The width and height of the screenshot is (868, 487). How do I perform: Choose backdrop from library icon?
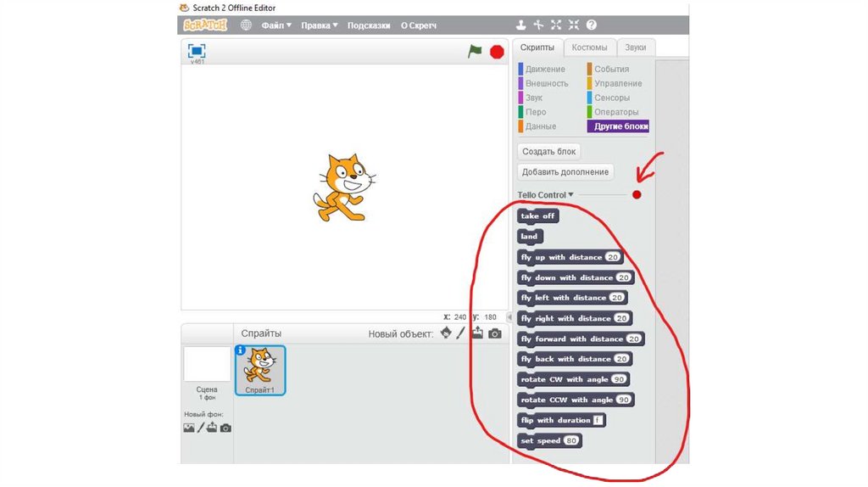tap(189, 428)
